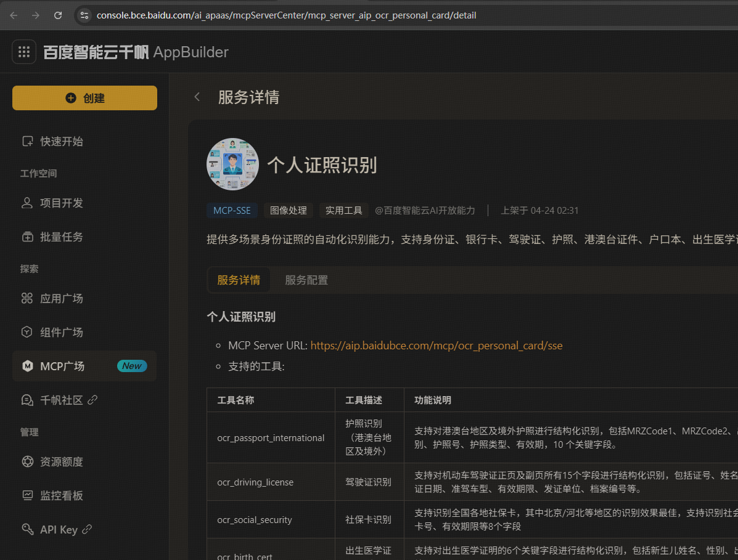Screen dimensions: 738x560
Task: Click the 快速开始 icon
Action: pyautogui.click(x=27, y=141)
